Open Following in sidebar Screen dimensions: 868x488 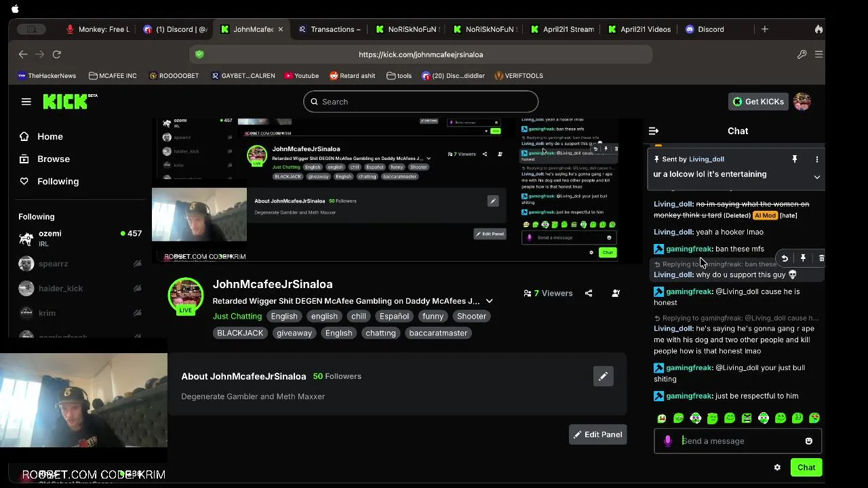(58, 181)
